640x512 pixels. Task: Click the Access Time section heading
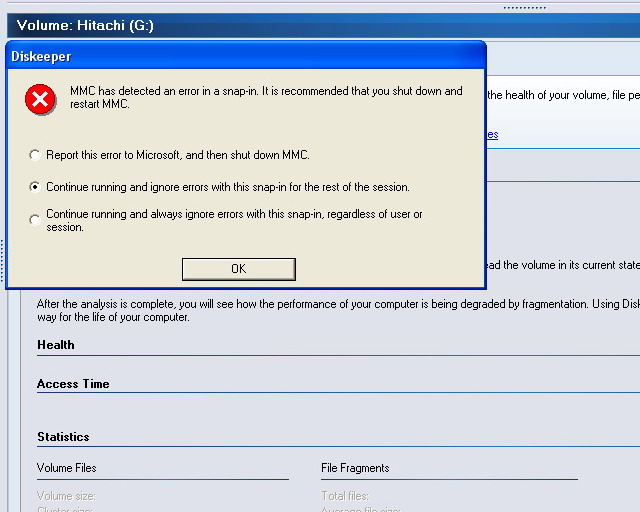[73, 384]
